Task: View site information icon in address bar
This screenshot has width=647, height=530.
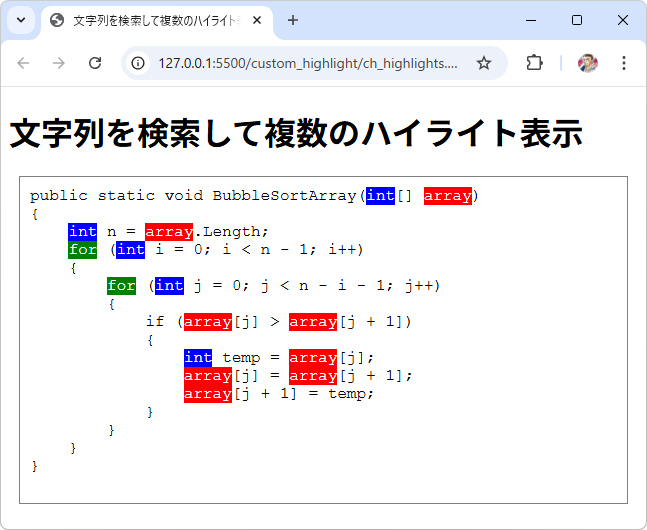Action: point(139,63)
